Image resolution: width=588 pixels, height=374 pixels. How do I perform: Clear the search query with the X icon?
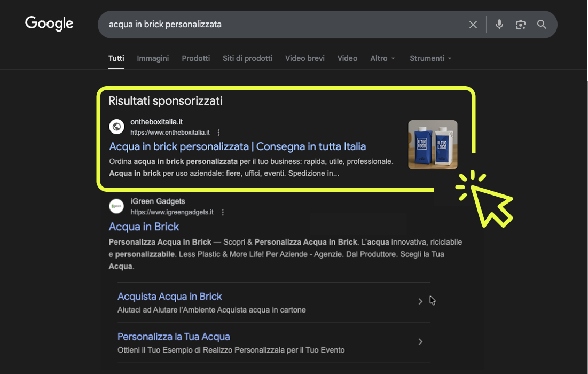[x=473, y=25]
